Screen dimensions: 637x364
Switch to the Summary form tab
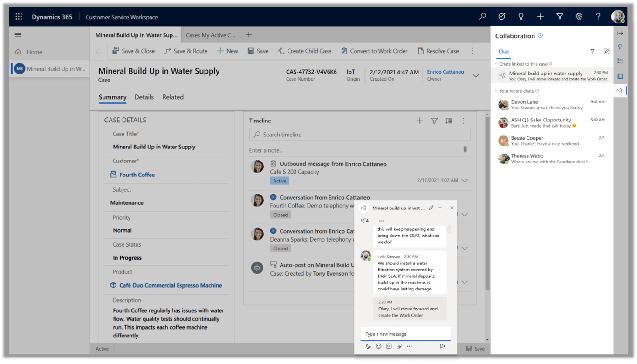(112, 97)
